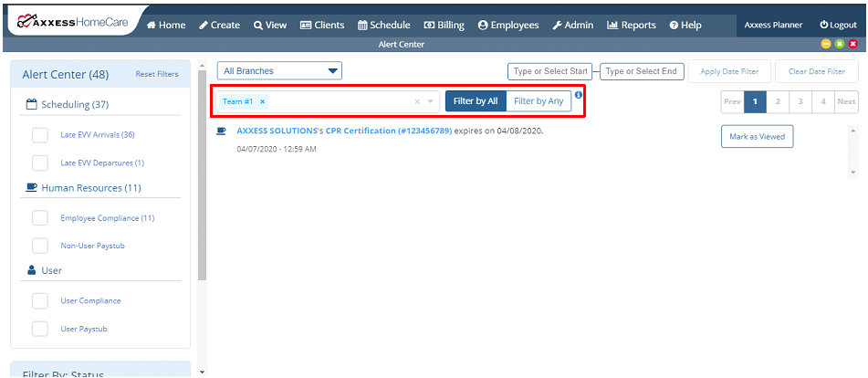This screenshot has width=868, height=378.
Task: Open the Admin menu
Action: pos(573,25)
